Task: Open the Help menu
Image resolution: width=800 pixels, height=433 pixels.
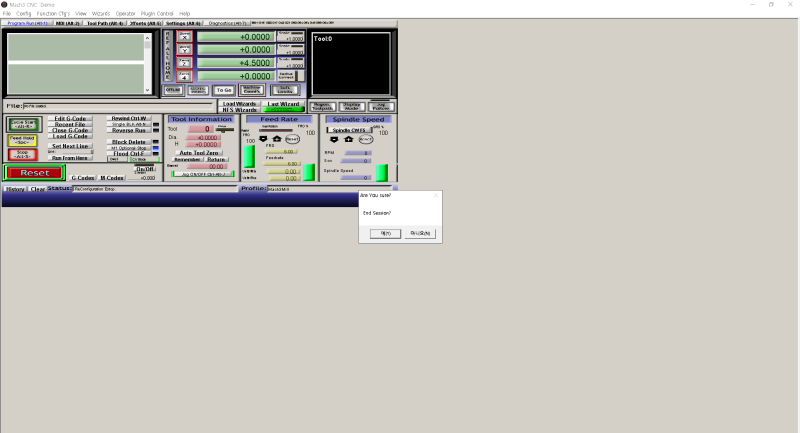Action: [184, 13]
